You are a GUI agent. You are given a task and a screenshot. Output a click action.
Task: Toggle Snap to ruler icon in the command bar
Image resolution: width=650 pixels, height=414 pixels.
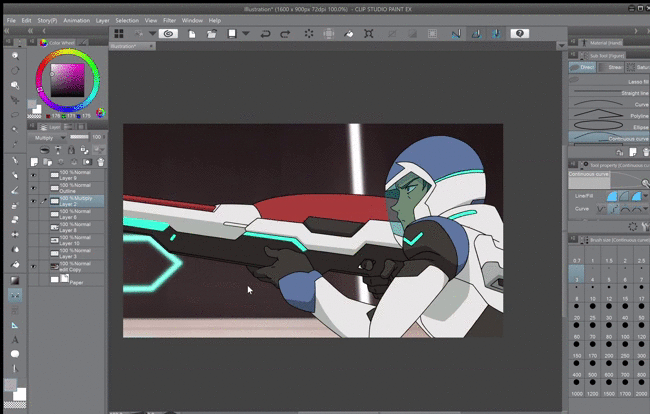coord(456,34)
